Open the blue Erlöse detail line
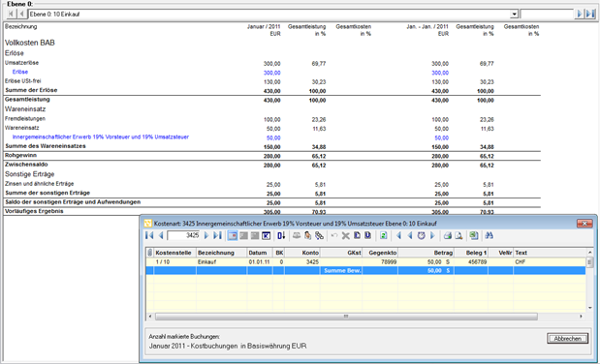Viewport: 600px width, 364px height. [x=20, y=72]
